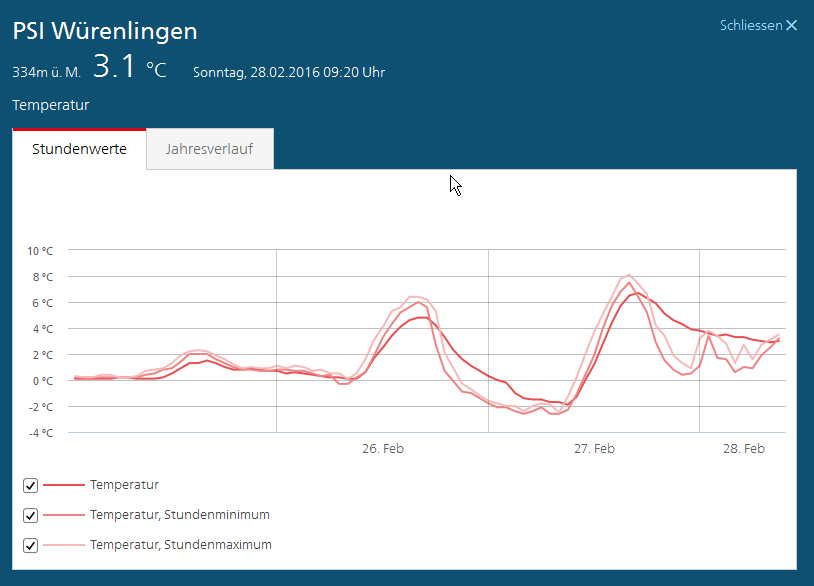
Task: Click the legend label 'Temperatur, Stundenmaximum'
Action: point(181,545)
